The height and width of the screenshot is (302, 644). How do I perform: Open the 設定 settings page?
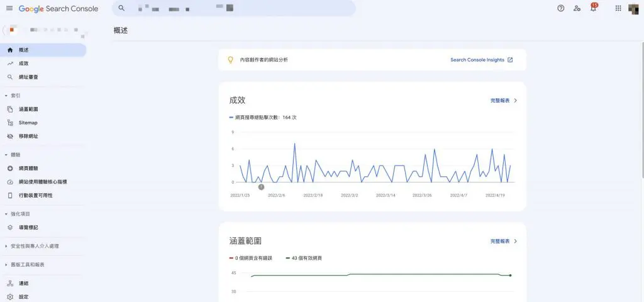tap(43, 297)
